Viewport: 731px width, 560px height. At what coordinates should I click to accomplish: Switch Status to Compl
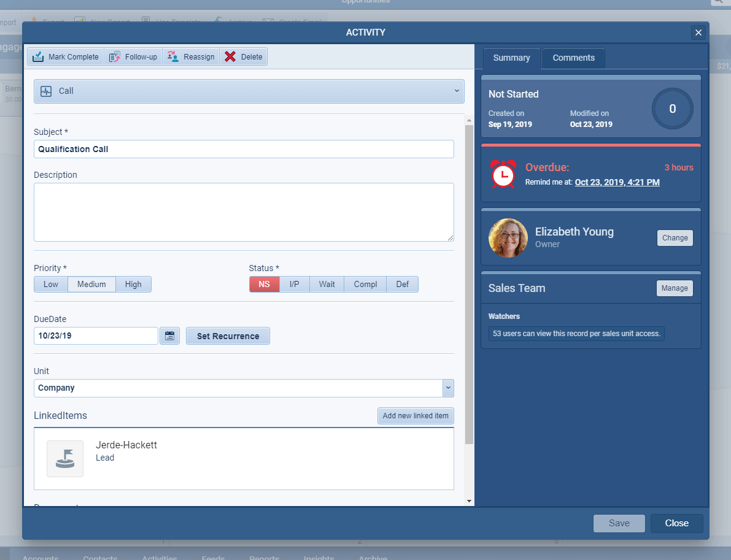coord(365,284)
